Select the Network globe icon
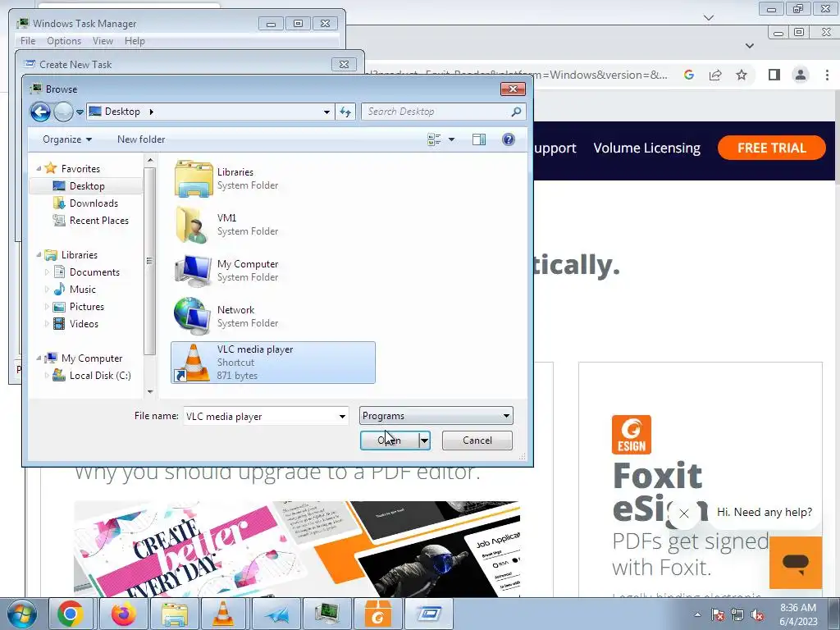The image size is (840, 630). pyautogui.click(x=193, y=317)
